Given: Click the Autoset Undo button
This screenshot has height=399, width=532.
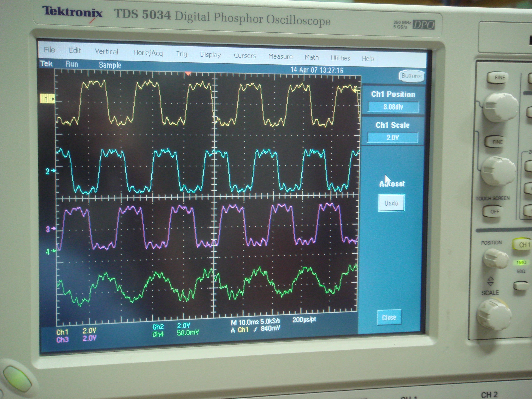Looking at the screenshot, I should click(391, 203).
